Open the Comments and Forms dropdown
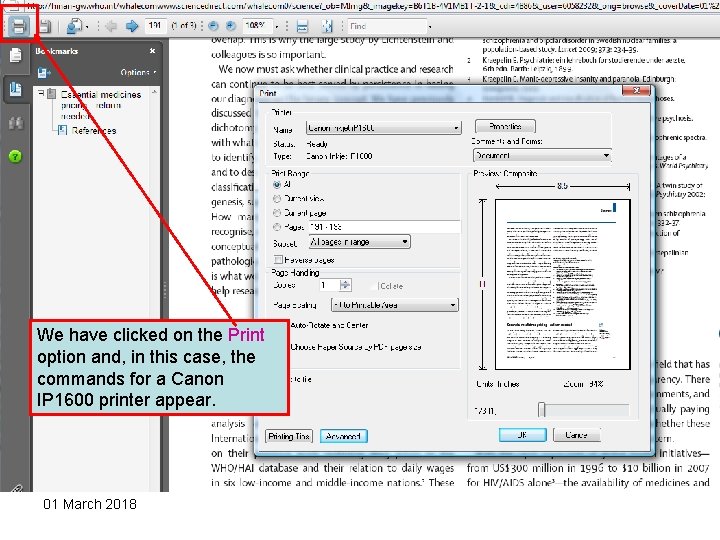This screenshot has height=540, width=720. [542, 156]
